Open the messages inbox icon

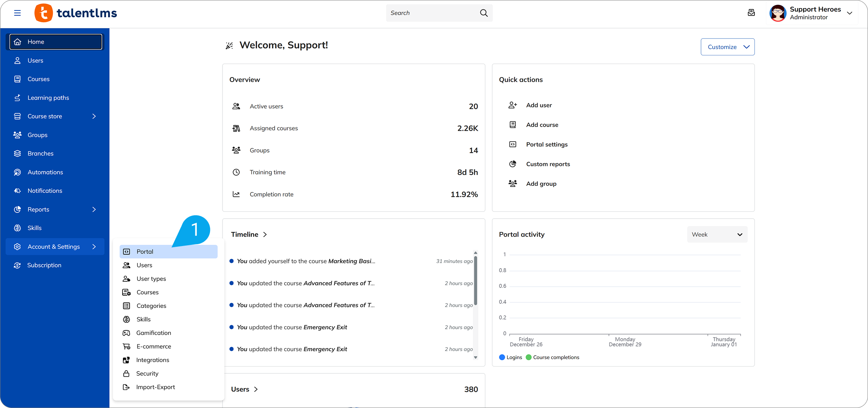[x=751, y=13]
